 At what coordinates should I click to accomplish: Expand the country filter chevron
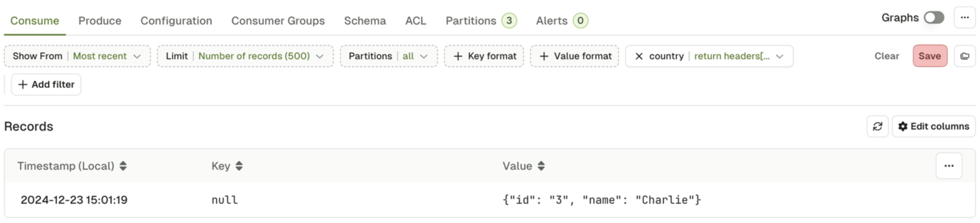tap(780, 57)
